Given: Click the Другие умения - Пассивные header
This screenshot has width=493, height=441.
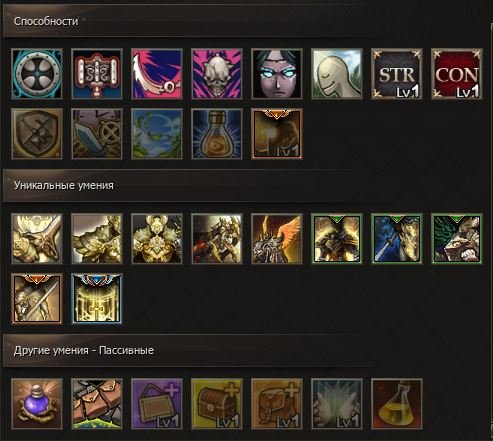Looking at the screenshot, I should 84,350.
